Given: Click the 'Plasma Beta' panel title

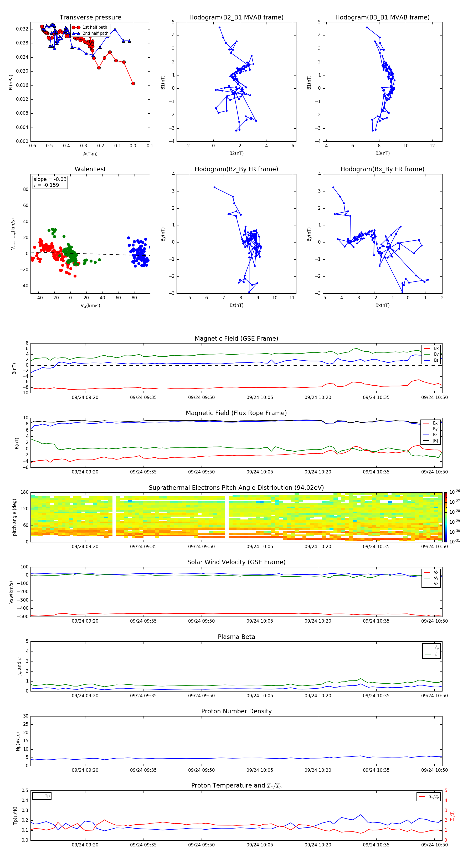Looking at the screenshot, I should (236, 637).
